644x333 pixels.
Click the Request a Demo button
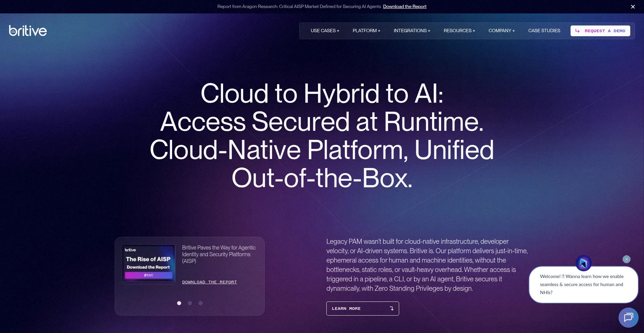pyautogui.click(x=600, y=31)
